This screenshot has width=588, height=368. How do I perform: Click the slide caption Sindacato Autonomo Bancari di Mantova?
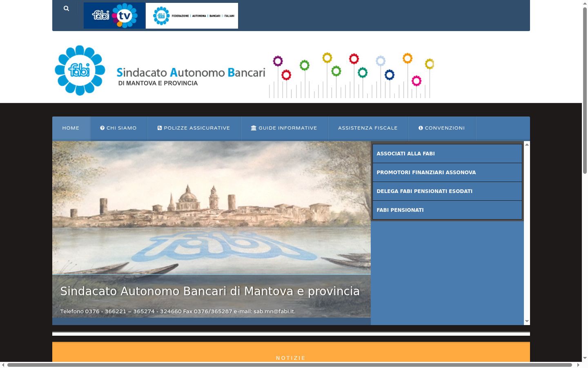coord(210,291)
